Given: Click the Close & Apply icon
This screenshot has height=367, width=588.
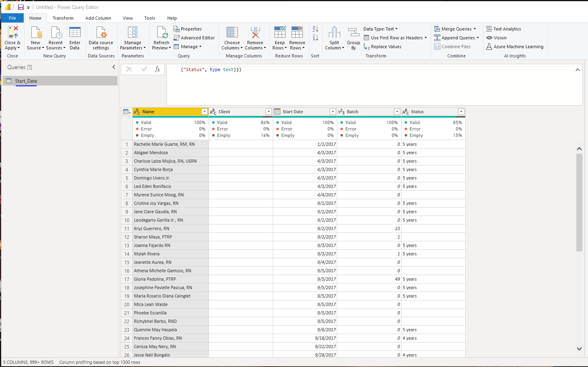Looking at the screenshot, I should [x=13, y=32].
